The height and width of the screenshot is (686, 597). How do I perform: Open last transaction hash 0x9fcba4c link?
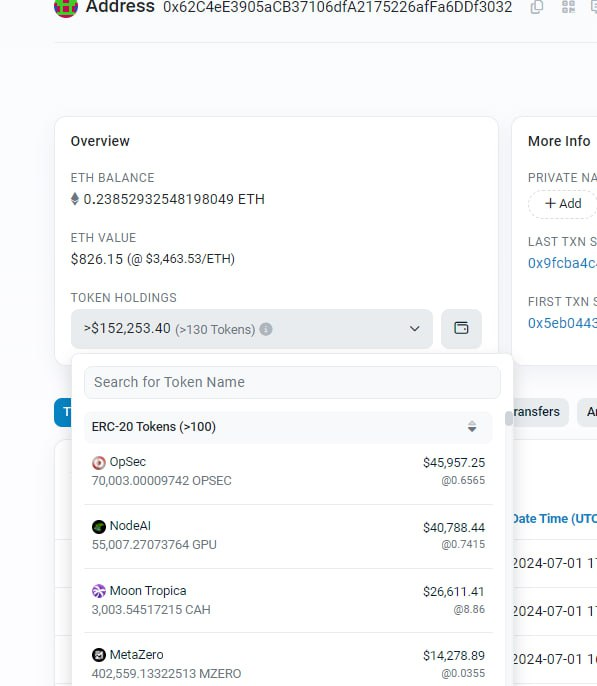click(x=562, y=263)
